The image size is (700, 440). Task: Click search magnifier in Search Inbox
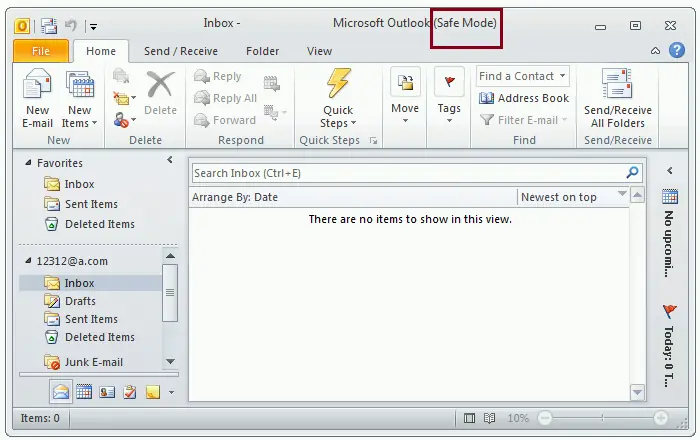(632, 172)
